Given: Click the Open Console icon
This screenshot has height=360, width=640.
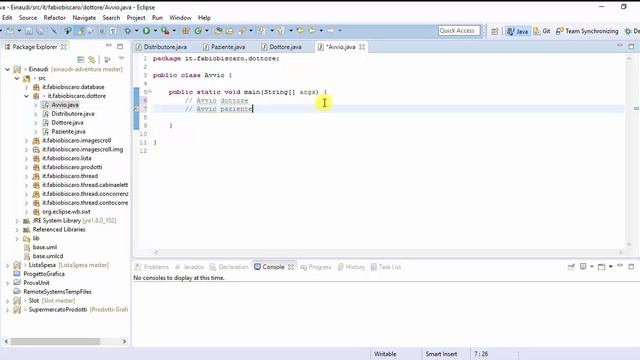Looking at the screenshot, I should point(601,267).
